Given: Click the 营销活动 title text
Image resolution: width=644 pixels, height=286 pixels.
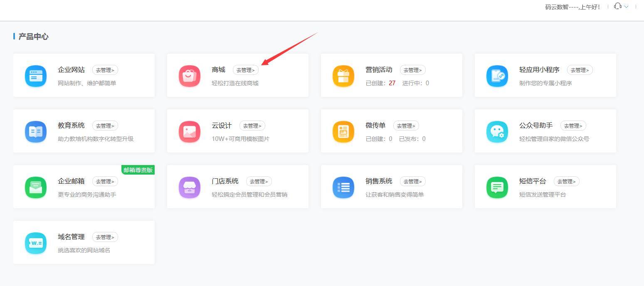Looking at the screenshot, I should (379, 70).
